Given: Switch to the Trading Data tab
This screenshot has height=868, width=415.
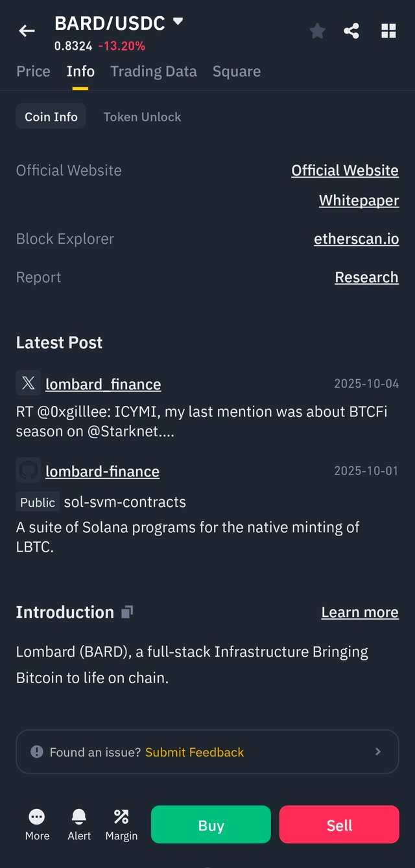Looking at the screenshot, I should (154, 71).
